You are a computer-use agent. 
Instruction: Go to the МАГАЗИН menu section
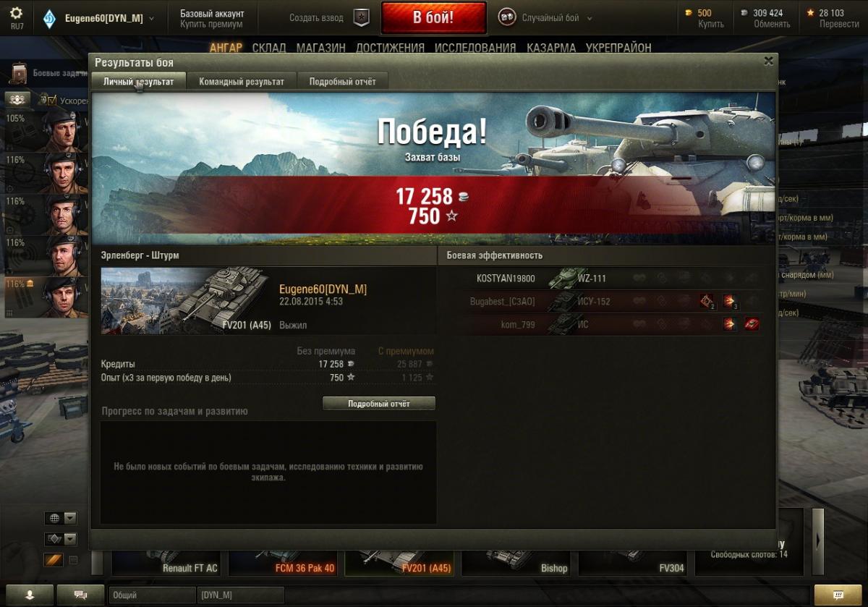[320, 48]
